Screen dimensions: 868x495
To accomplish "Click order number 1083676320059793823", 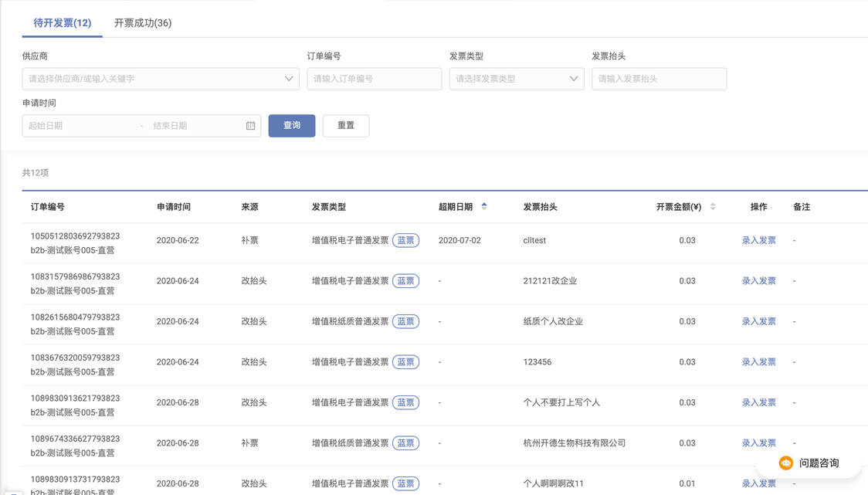I will coord(75,358).
